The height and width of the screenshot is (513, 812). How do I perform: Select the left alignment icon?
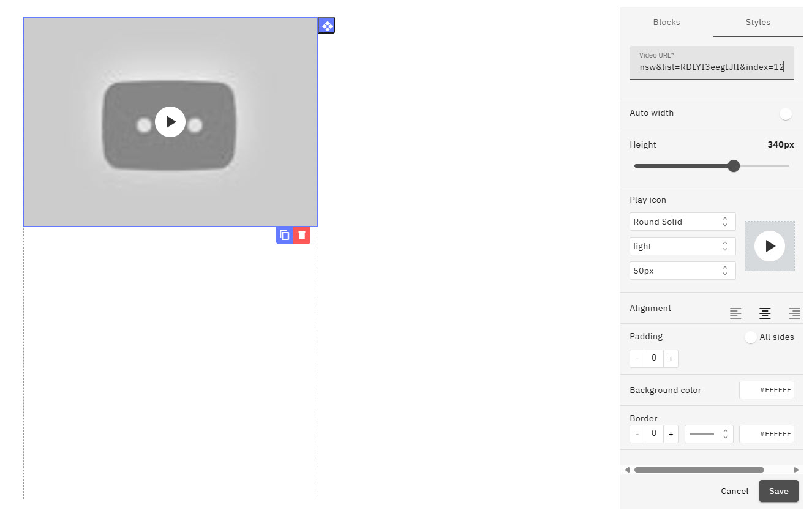pos(735,313)
